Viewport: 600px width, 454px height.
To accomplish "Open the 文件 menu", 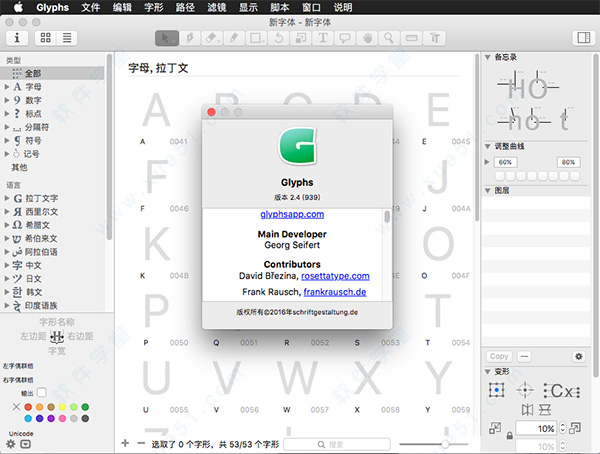I will (91, 7).
